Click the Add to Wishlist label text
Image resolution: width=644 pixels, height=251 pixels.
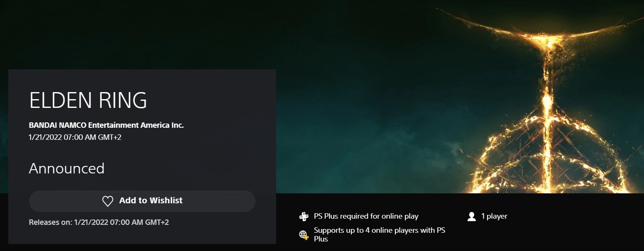click(151, 200)
